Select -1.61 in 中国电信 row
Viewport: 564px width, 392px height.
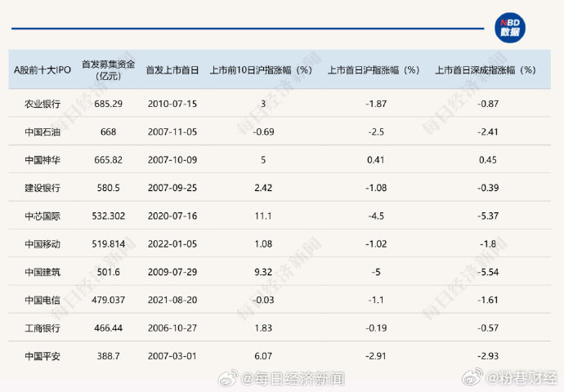point(488,300)
